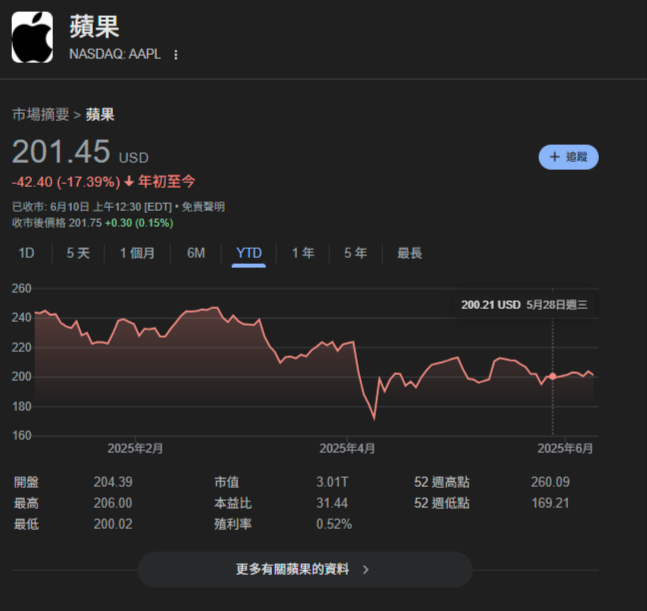647x611 pixels.
Task: Click the 2025年4月 axis label
Action: [347, 448]
